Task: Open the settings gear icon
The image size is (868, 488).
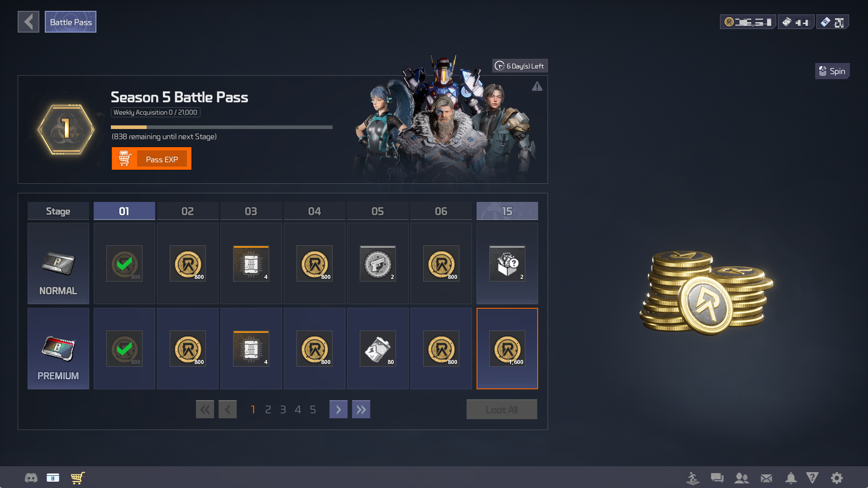Action: tap(836, 478)
